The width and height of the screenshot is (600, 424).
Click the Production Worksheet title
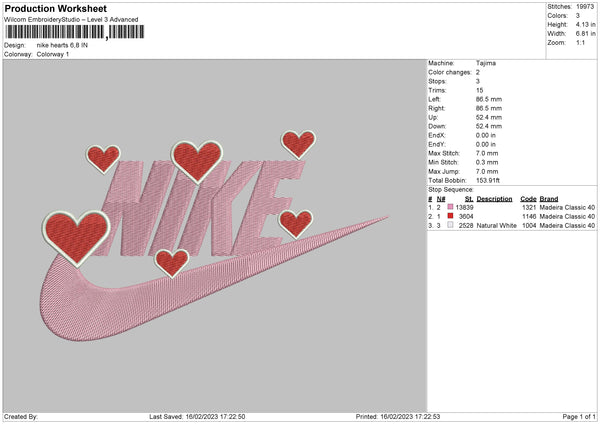click(x=55, y=8)
